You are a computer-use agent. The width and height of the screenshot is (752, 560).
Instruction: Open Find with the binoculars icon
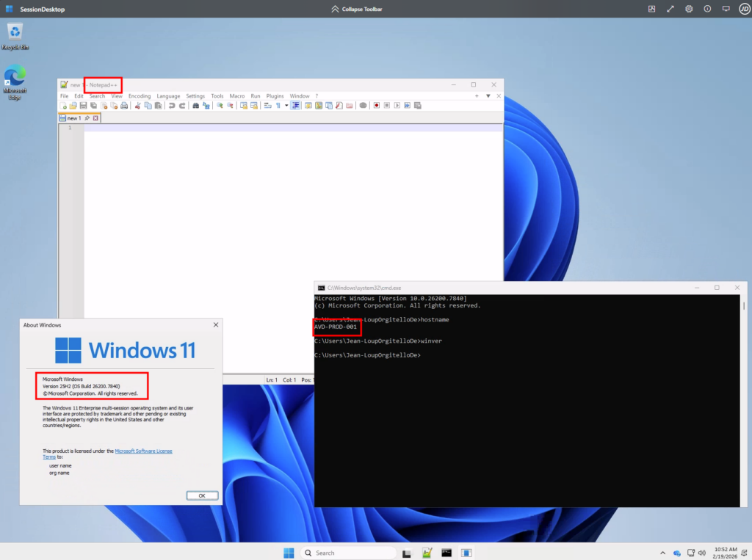click(195, 106)
